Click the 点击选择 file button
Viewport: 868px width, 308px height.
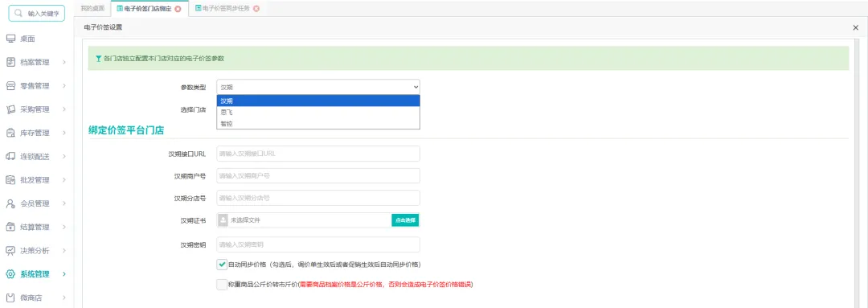(x=405, y=220)
